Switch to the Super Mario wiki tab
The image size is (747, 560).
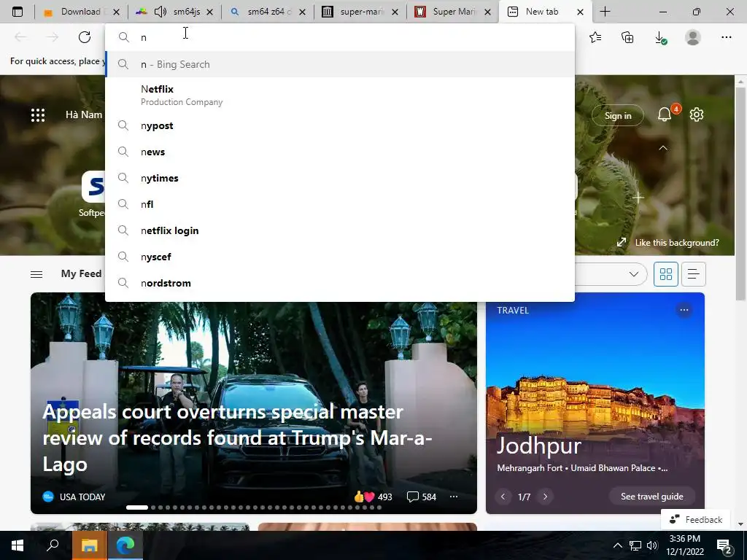point(453,12)
